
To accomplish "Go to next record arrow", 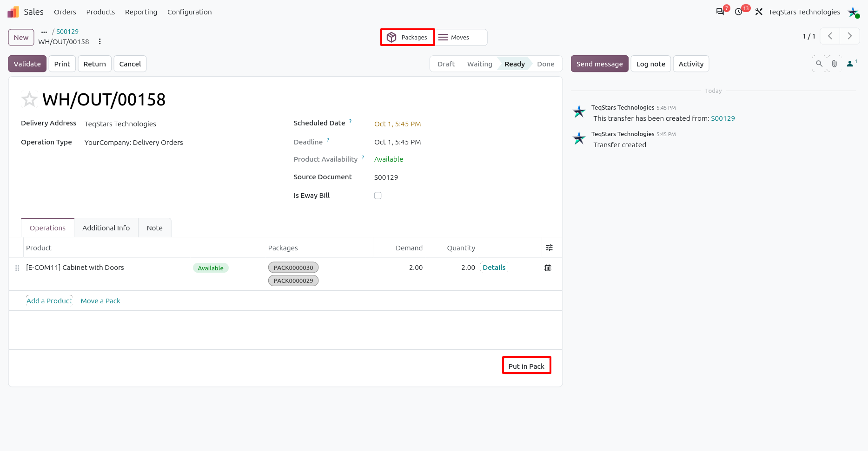I will [x=850, y=36].
